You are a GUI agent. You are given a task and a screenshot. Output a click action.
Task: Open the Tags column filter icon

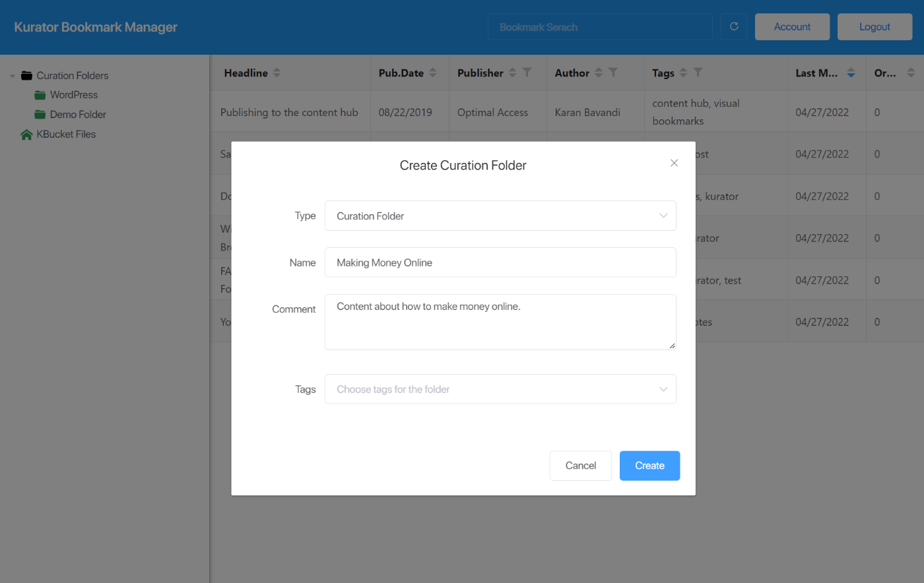point(698,73)
